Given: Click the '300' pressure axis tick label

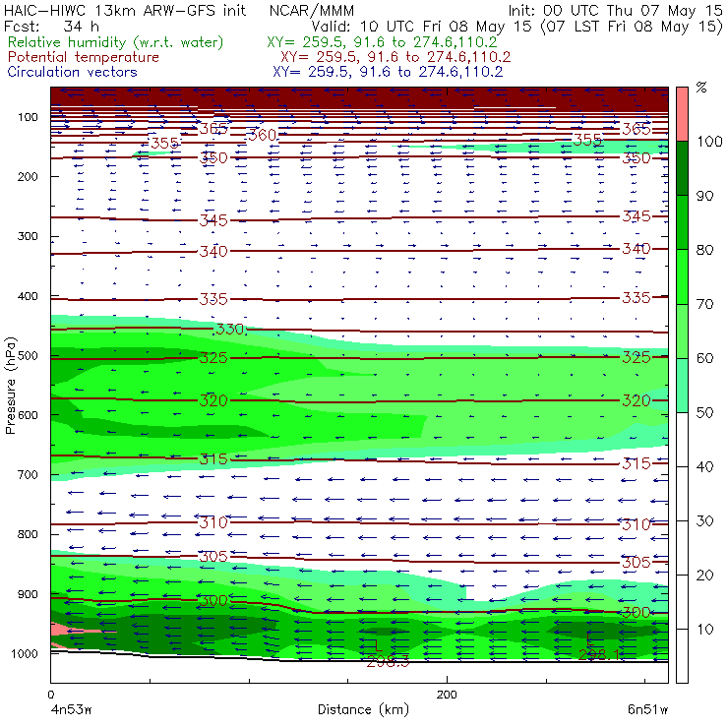Looking at the screenshot, I should [x=28, y=236].
